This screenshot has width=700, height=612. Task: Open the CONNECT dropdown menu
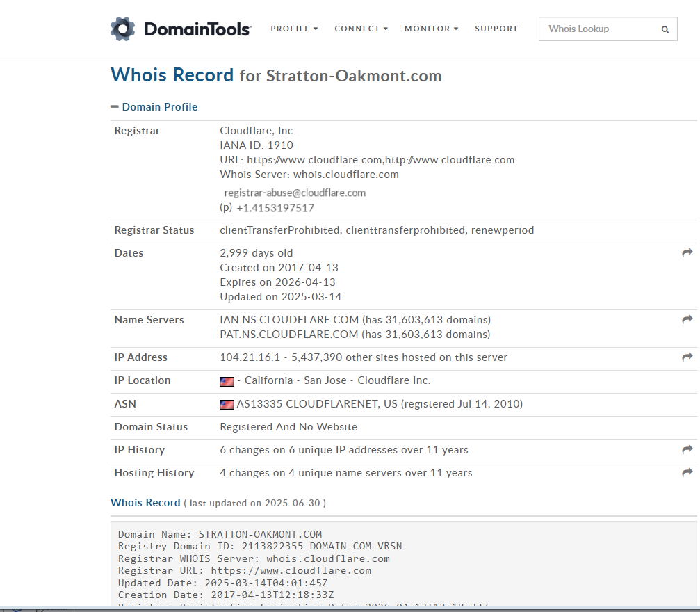(x=361, y=29)
